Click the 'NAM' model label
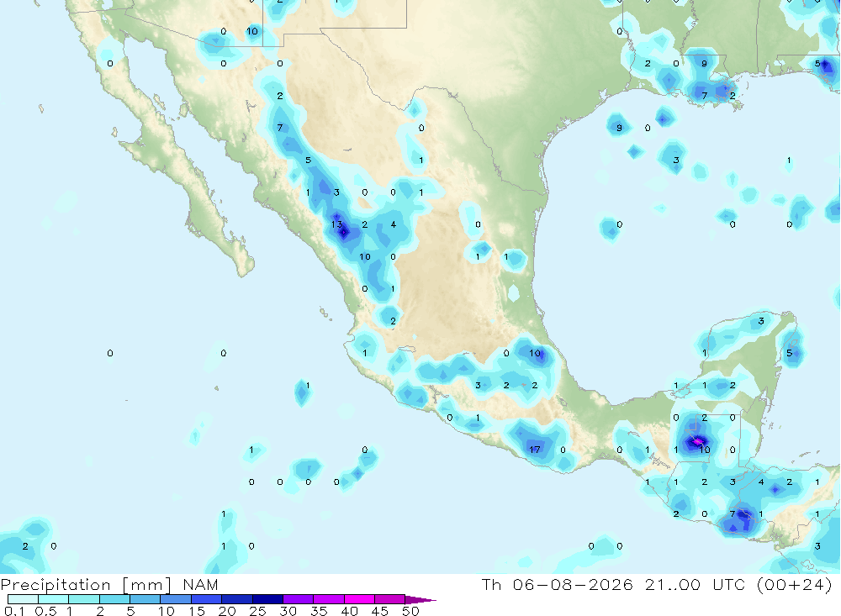Viewport: 841px width, 616px height. (x=201, y=584)
